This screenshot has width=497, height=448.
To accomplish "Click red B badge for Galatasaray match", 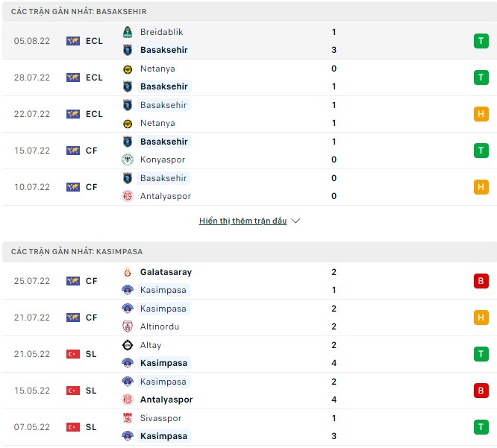I will coord(481,281).
